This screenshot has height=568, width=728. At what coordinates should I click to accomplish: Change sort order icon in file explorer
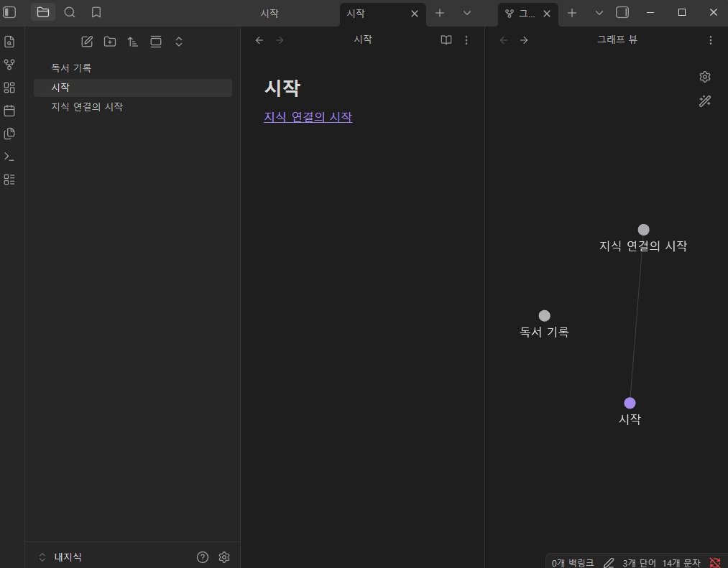pos(133,42)
